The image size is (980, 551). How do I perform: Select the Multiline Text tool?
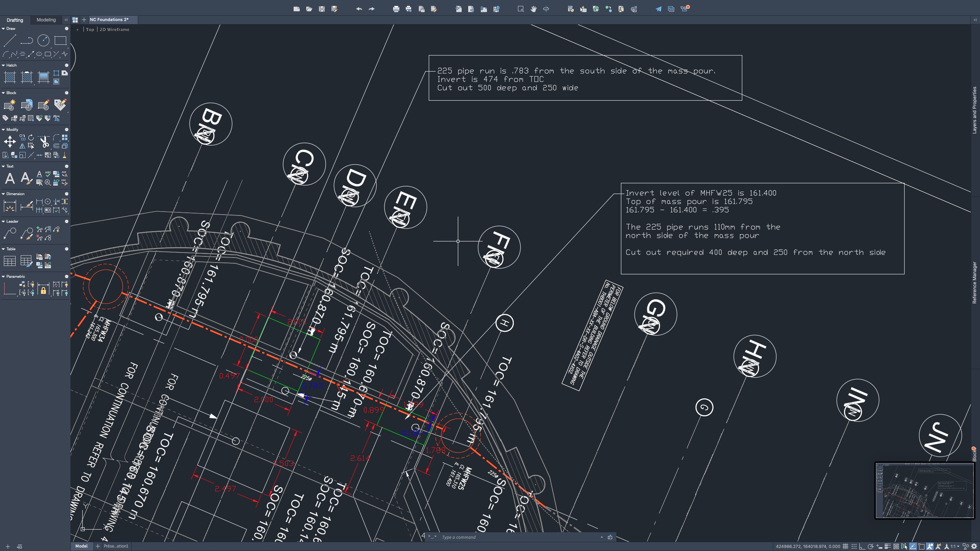(x=10, y=178)
